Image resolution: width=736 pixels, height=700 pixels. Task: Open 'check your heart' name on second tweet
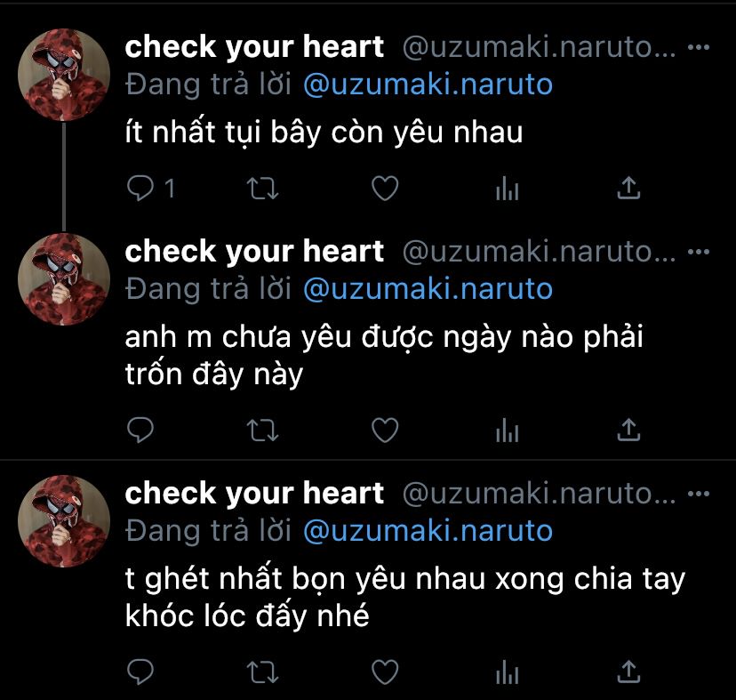point(254,252)
